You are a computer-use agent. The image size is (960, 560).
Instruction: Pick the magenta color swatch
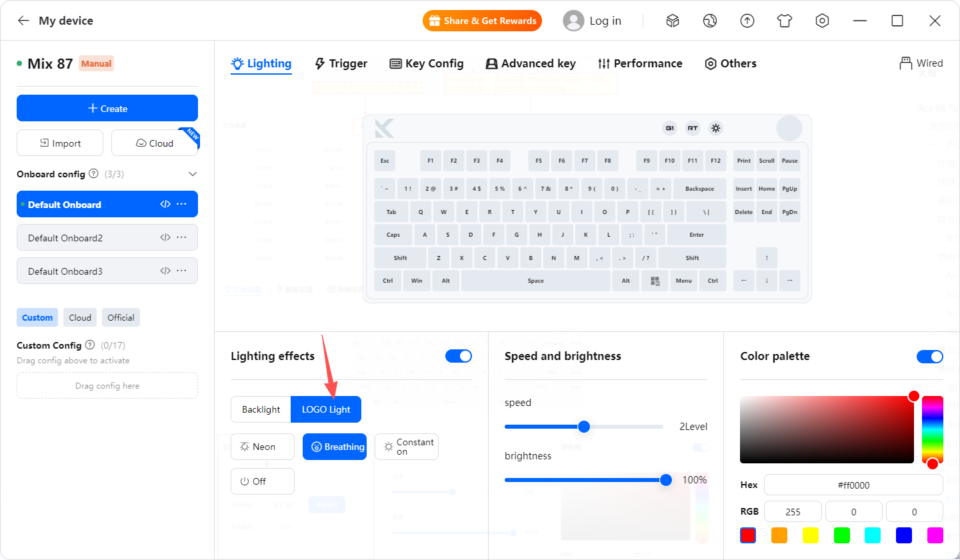pos(935,535)
